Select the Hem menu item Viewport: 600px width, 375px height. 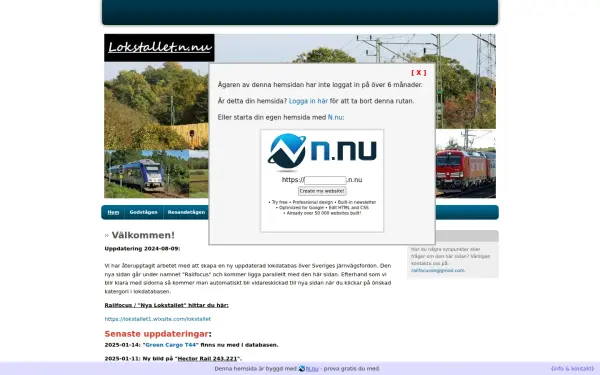point(113,212)
